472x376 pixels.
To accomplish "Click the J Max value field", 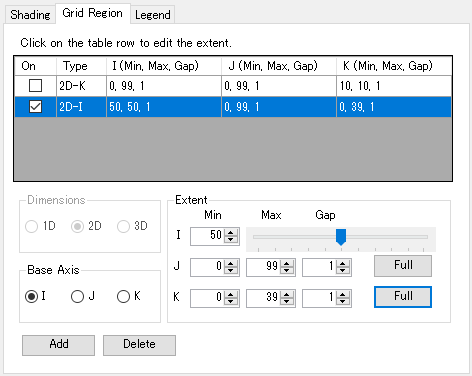I will pos(263,267).
